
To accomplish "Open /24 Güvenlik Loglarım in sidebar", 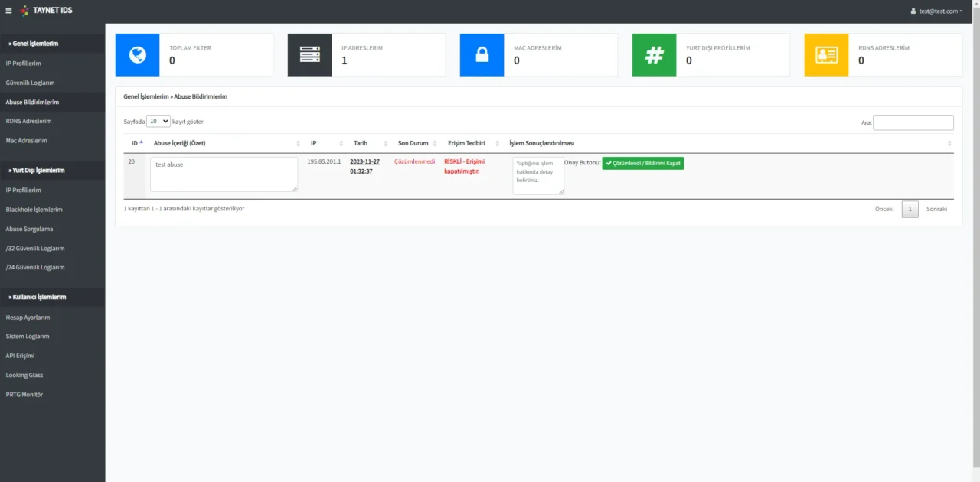I will (x=35, y=267).
